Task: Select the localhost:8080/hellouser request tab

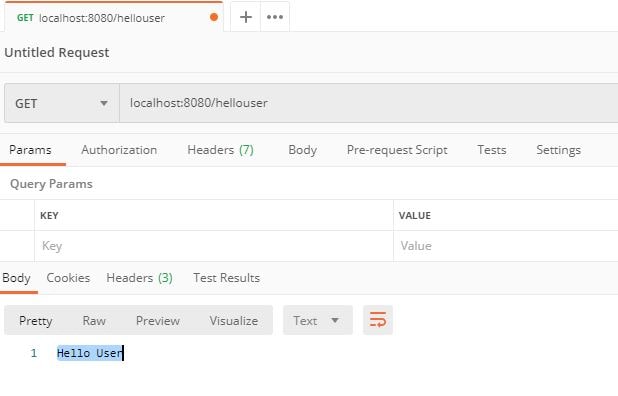Action: coord(114,17)
